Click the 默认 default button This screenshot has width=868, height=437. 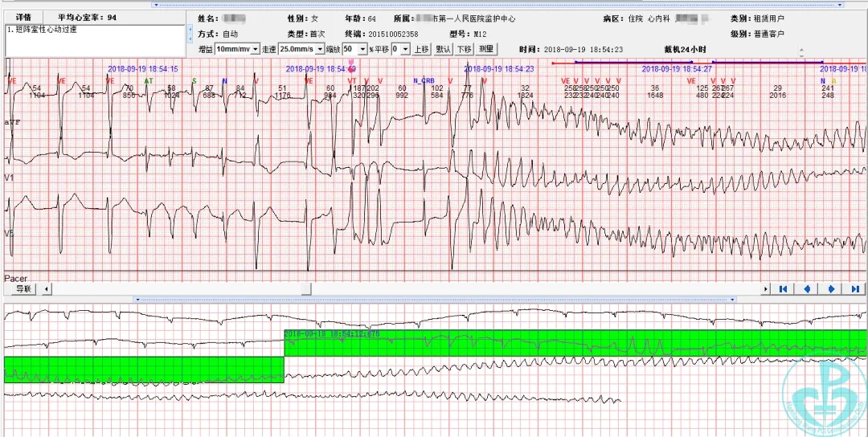click(x=443, y=49)
